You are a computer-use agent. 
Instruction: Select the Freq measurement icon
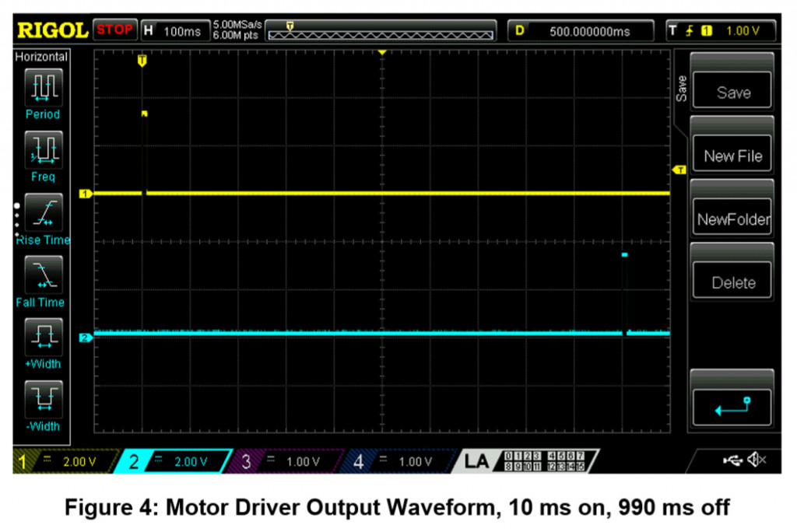pos(43,148)
